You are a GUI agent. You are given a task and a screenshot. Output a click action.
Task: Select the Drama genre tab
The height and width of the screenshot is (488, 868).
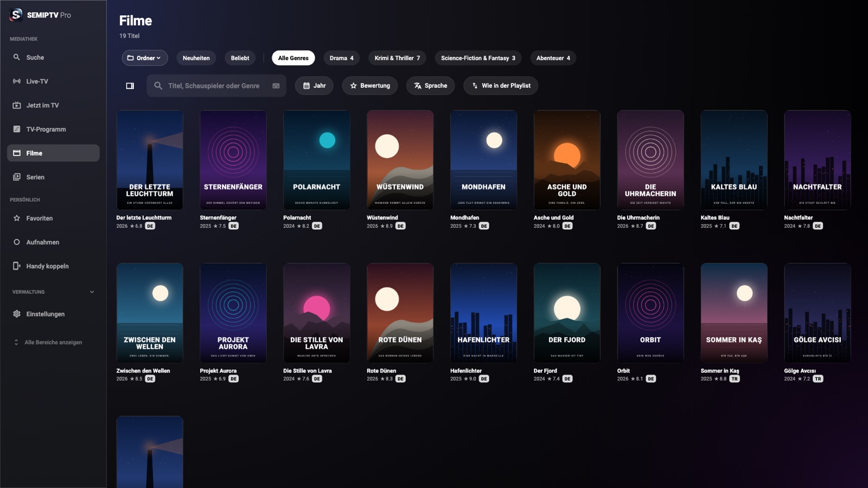pyautogui.click(x=341, y=58)
